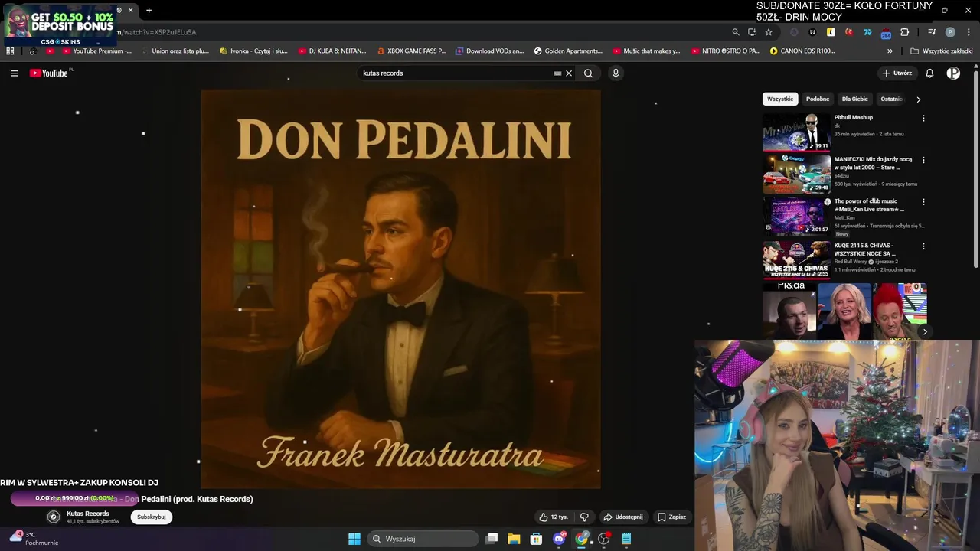Open File Explorer from taskbar
Screen dimensions: 980x551
click(x=514, y=539)
